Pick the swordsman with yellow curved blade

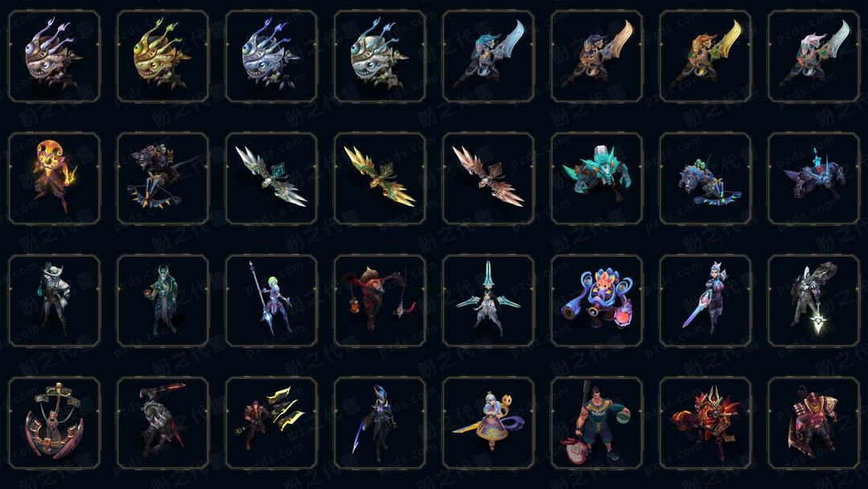[706, 56]
